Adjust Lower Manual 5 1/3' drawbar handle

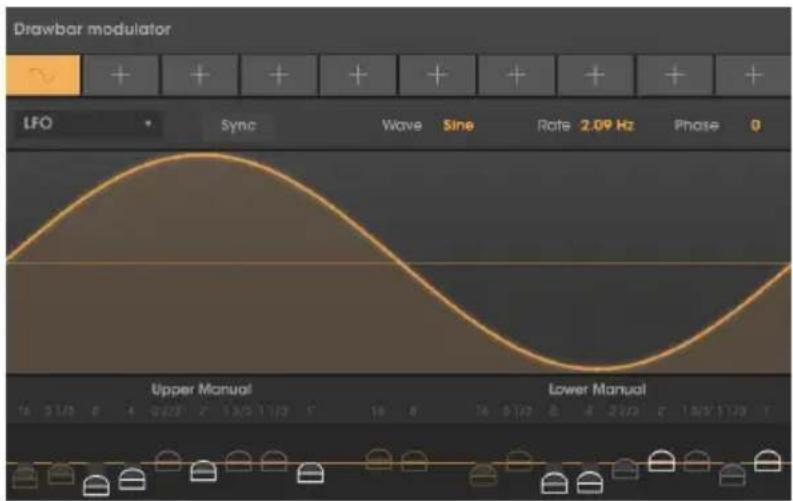click(519, 460)
